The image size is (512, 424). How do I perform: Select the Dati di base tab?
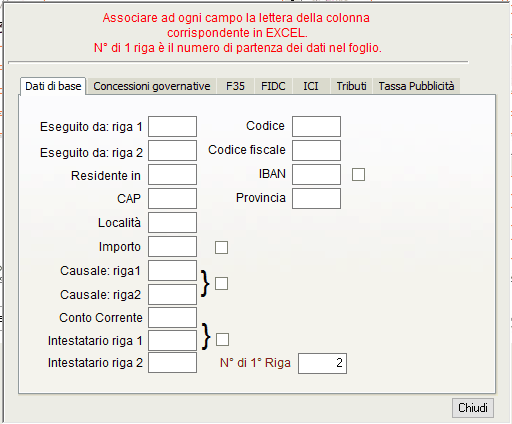point(53,86)
